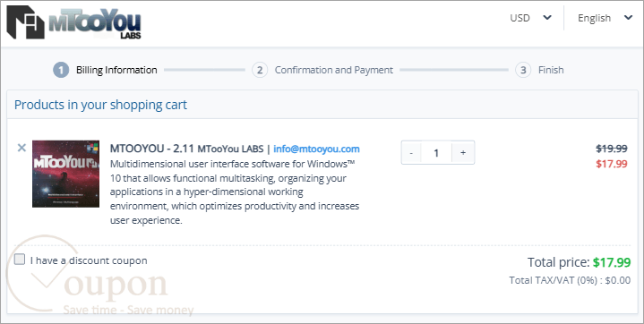
Task: Click the 'MTOOYOU - 2.11' product title
Action: [x=151, y=149]
